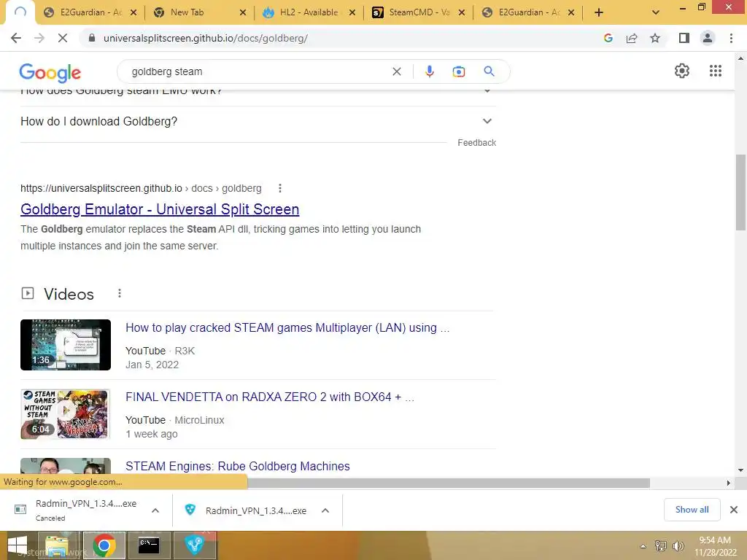Image resolution: width=747 pixels, height=560 pixels.
Task: Open network status tray icon
Action: [x=660, y=546]
